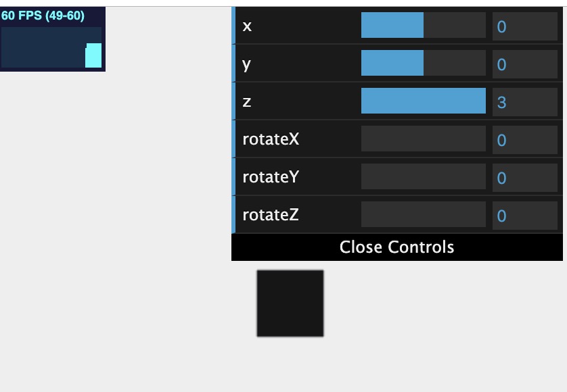Click the y slider track
The width and height of the screenshot is (567, 392).
pos(424,63)
